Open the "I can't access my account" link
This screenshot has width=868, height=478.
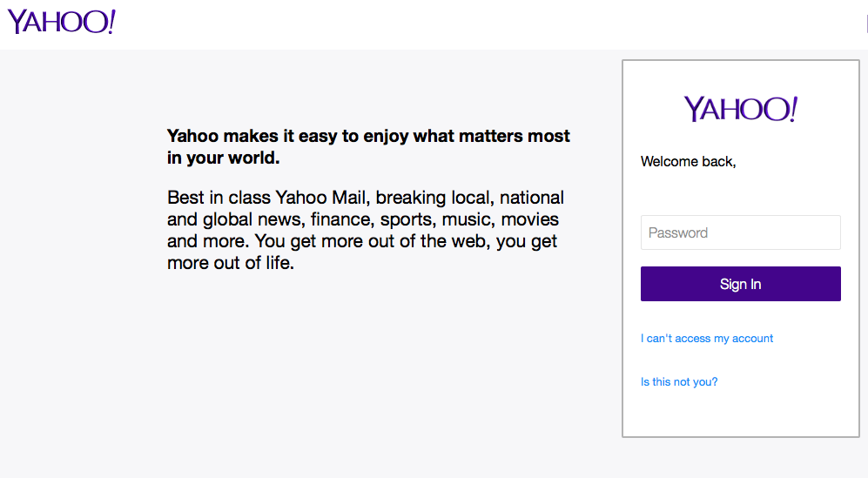tap(707, 339)
